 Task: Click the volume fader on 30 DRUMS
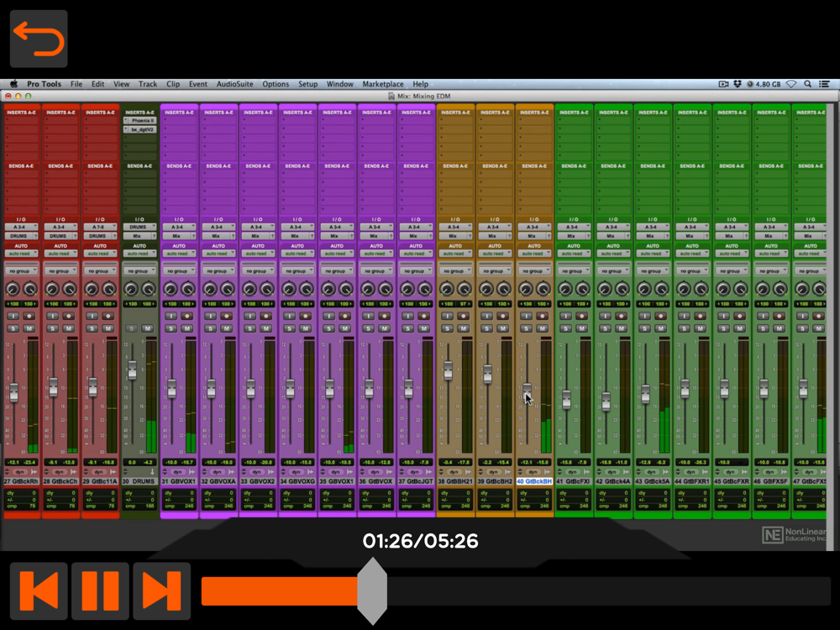click(133, 370)
